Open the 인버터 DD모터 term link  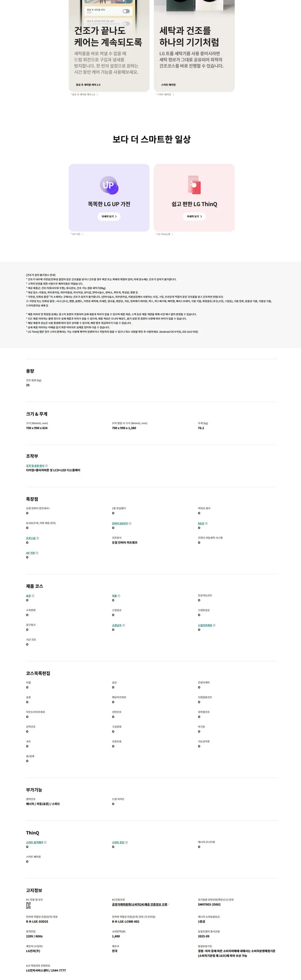click(120, 523)
